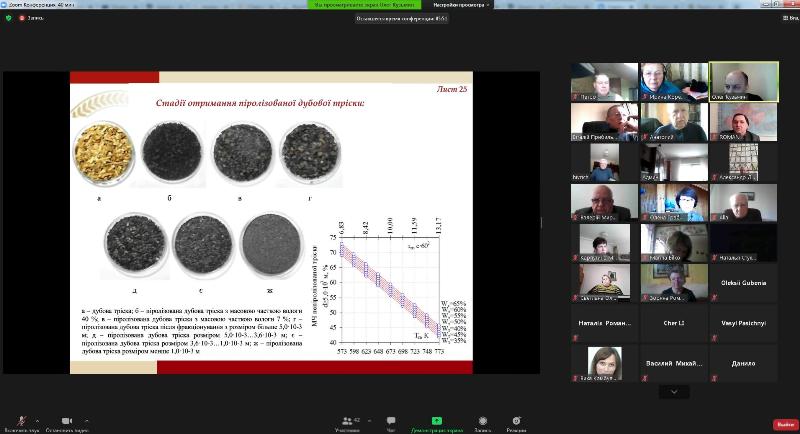Click the green encryption shield icon
The width and height of the screenshot is (800, 434).
pos(9,17)
